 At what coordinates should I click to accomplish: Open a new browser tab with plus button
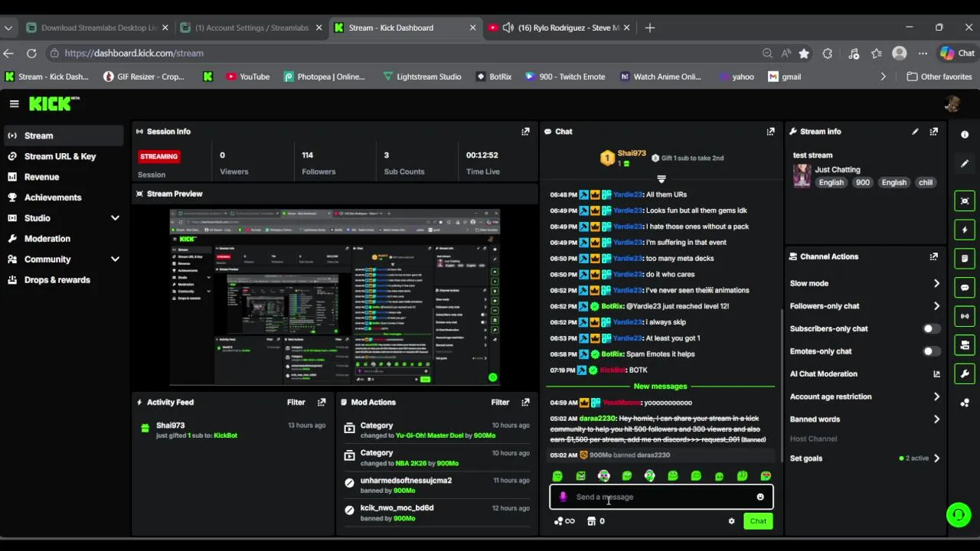649,28
